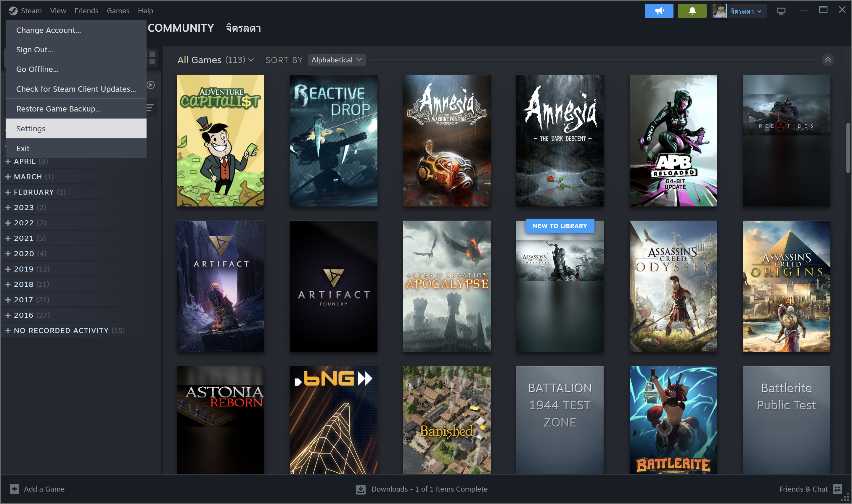Screen dimensions: 852x504
Task: Expand the 2017 (21) group
Action: (x=28, y=300)
